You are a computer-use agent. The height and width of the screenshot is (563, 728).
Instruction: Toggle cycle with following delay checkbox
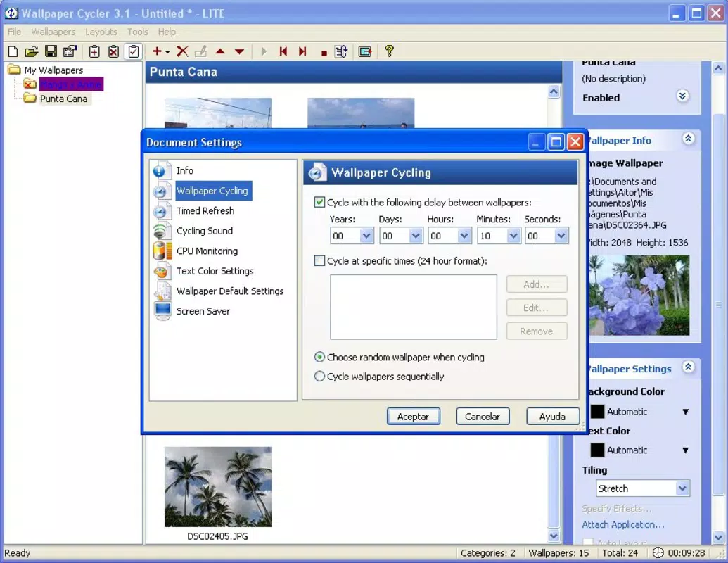click(x=319, y=202)
